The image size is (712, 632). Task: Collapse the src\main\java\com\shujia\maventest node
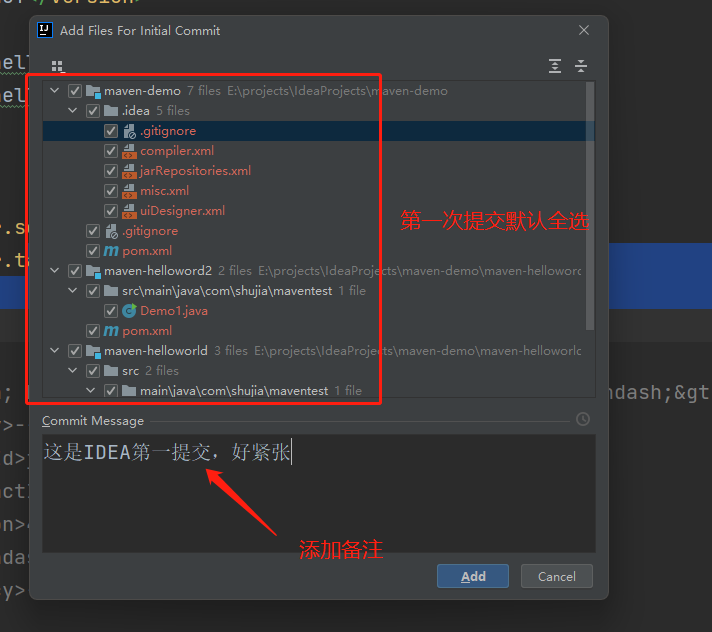point(73,291)
